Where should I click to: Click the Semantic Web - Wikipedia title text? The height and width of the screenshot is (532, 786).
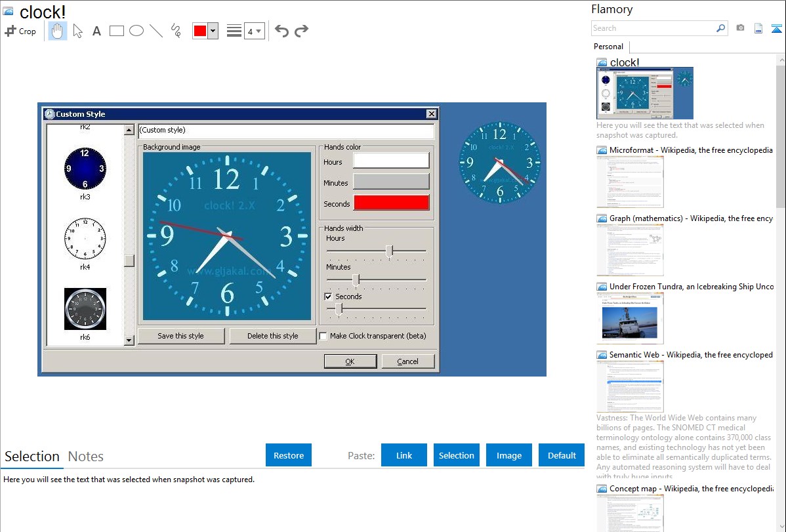point(691,354)
